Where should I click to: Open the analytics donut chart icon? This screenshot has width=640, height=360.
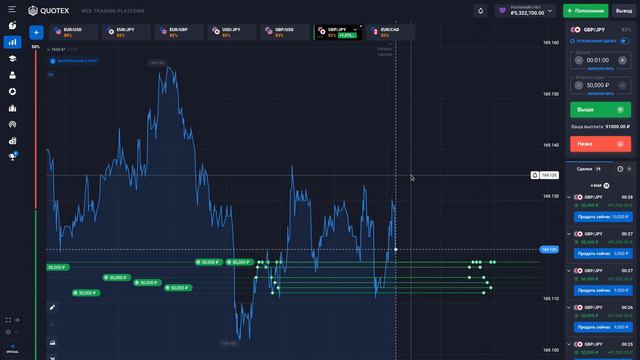[x=12, y=91]
